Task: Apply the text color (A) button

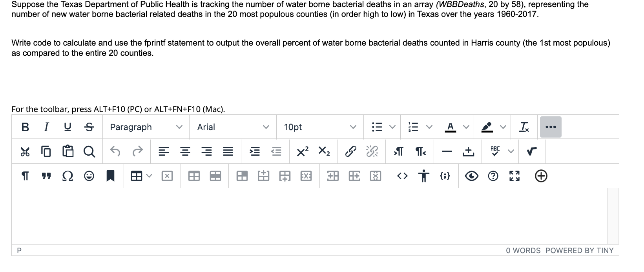Action: click(x=451, y=127)
